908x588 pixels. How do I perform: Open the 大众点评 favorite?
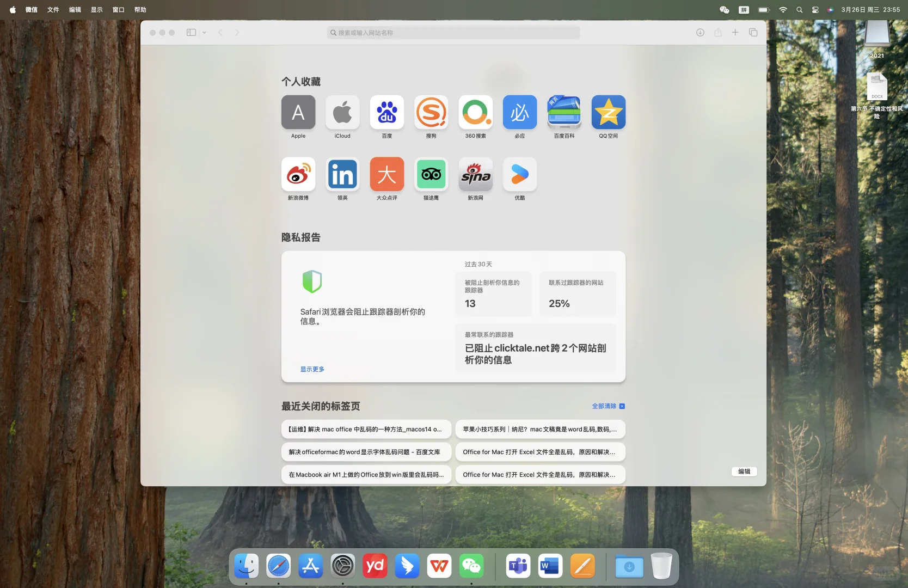387,174
